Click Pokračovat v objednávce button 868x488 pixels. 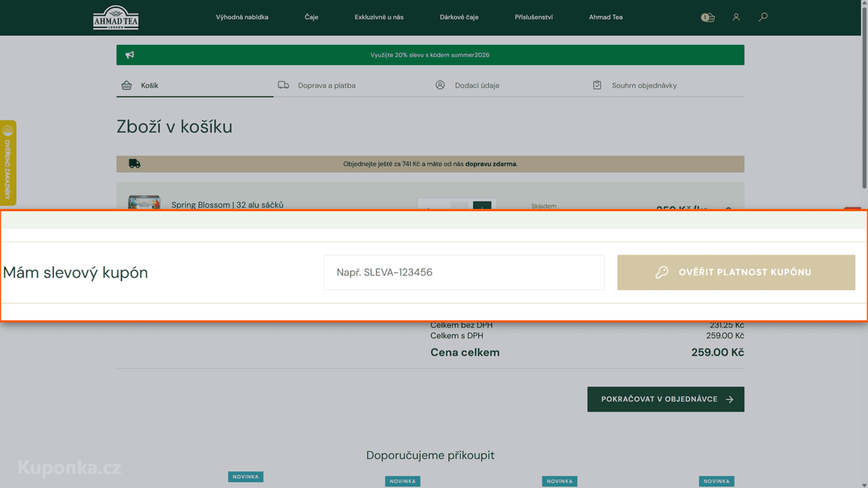(665, 399)
